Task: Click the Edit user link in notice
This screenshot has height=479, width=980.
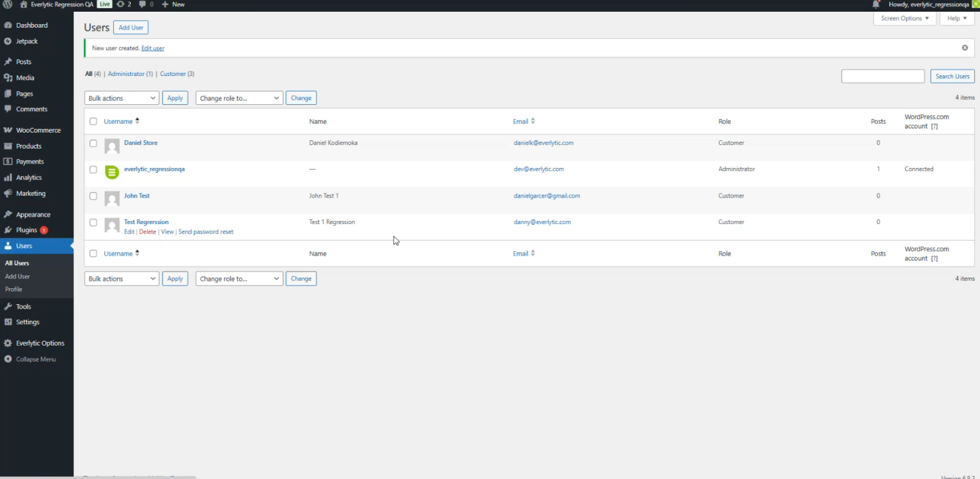Action: [153, 48]
